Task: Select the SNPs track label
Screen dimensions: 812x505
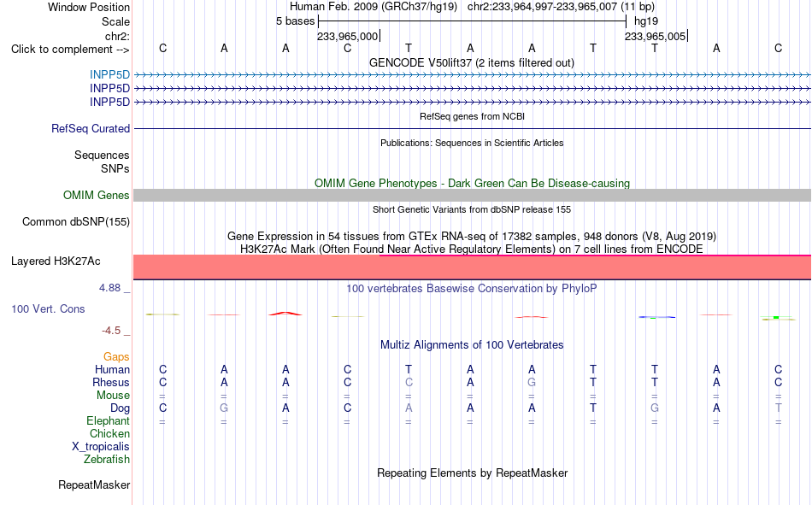Action: click(x=115, y=168)
